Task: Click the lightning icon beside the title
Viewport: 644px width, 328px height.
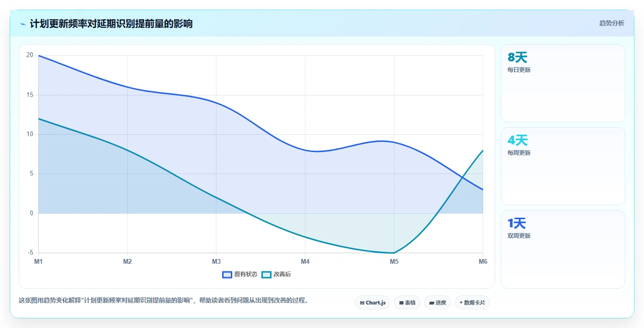Action: [x=23, y=23]
